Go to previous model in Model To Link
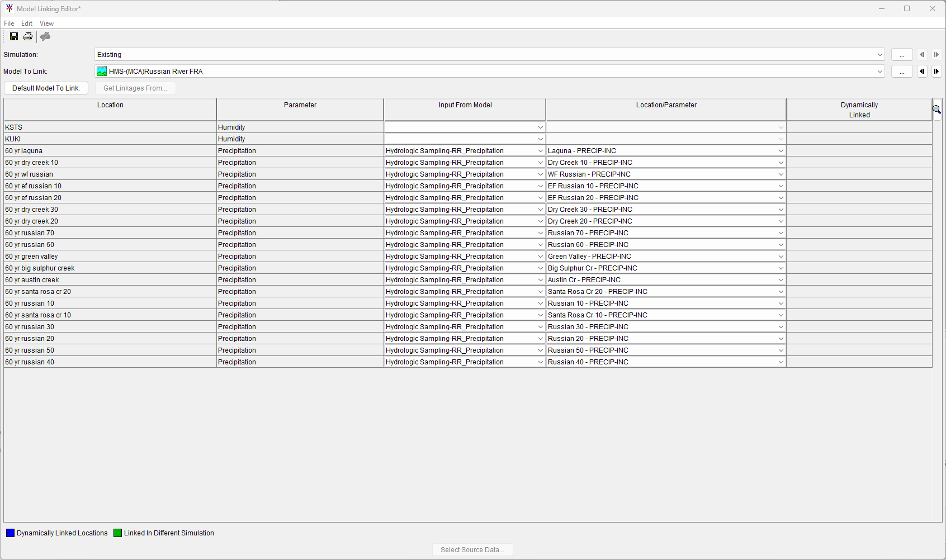 pyautogui.click(x=922, y=72)
